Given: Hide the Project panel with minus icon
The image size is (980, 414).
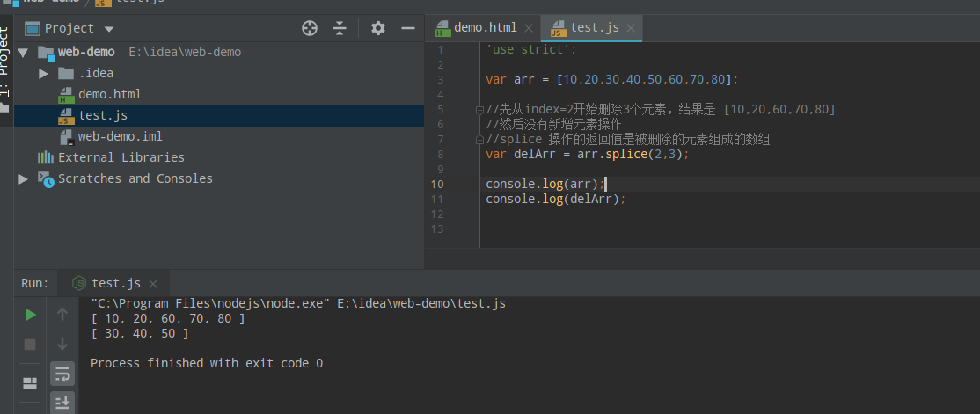Looking at the screenshot, I should click(408, 28).
